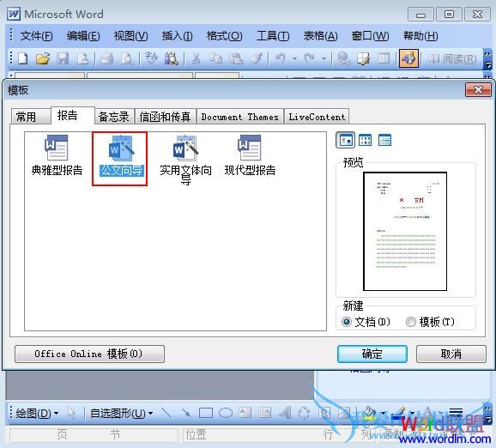Select the Line tool in drawing toolbar

coord(166,413)
